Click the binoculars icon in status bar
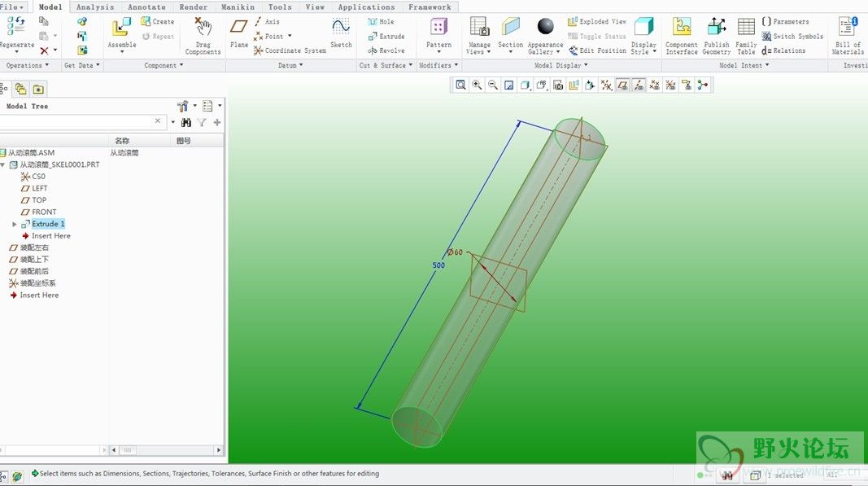868x486 pixels. 727,475
